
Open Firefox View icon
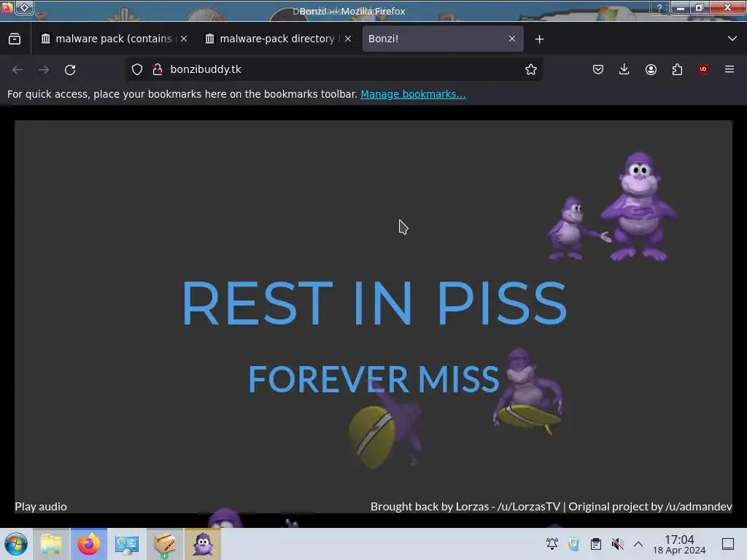point(15,39)
